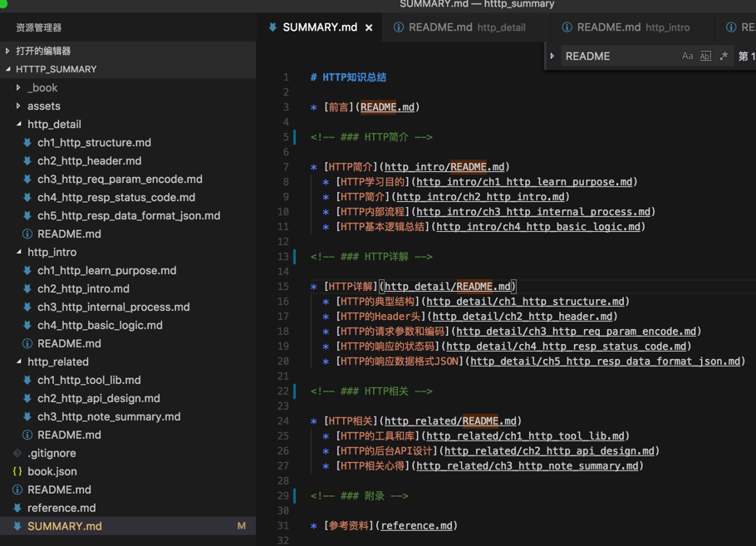
Task: Click info icon of http_intro README.md
Action: (27, 343)
